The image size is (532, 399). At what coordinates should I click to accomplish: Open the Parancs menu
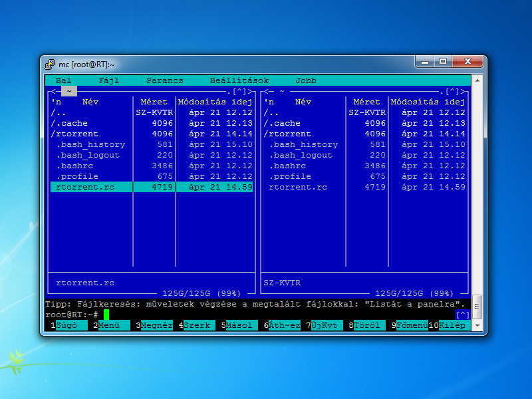pos(165,80)
